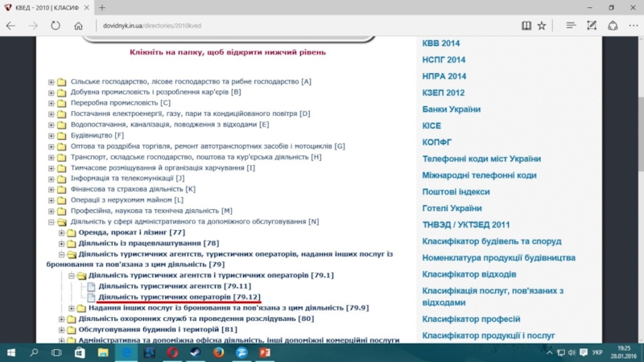
Task: Launch Windows Store from taskbar
Action: coord(80,352)
